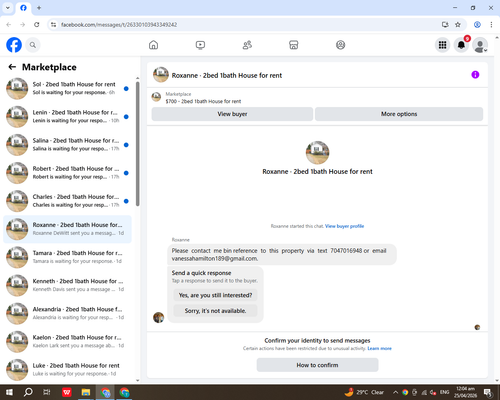Screen dimensions: 500x400
Task: Open Task View on taskbar
Action: (x=47, y=392)
